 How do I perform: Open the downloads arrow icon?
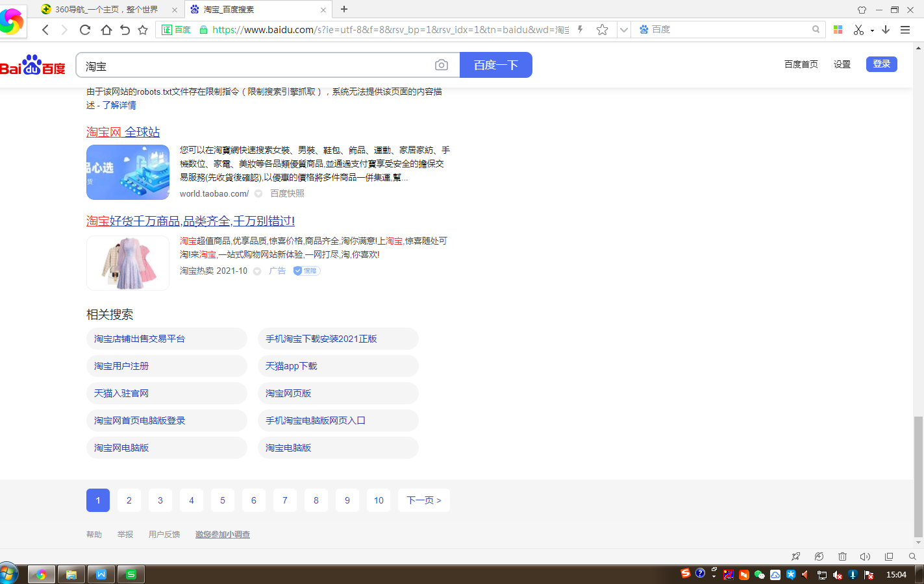886,30
